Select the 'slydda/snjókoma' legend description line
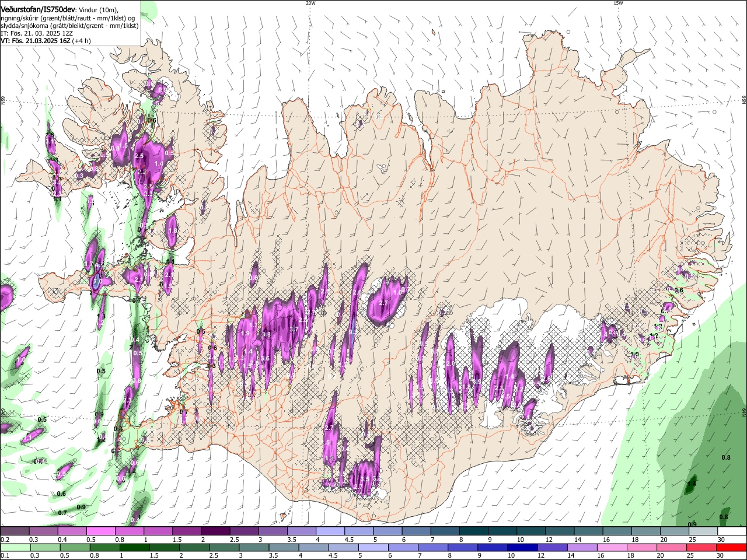747x560 pixels. pyautogui.click(x=69, y=26)
